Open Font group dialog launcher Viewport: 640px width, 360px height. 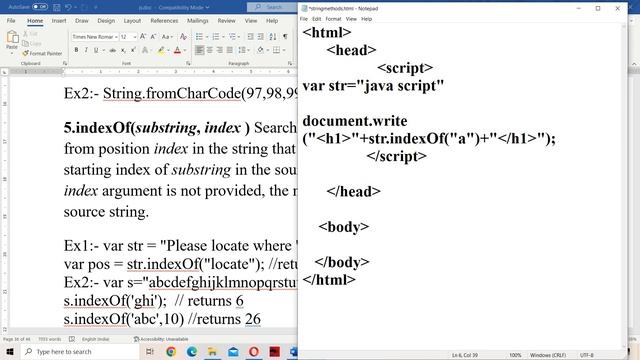188,63
